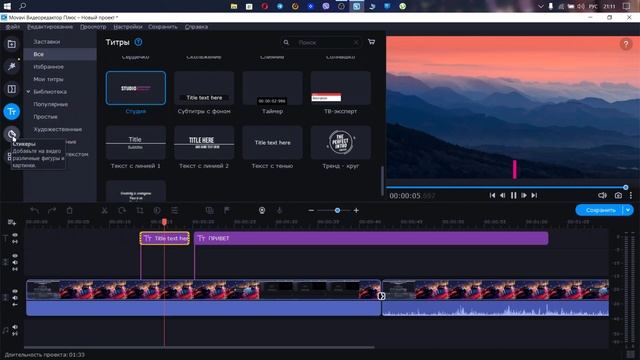Zoom out the timeline with minus
The height and width of the screenshot is (360, 640).
coord(311,210)
